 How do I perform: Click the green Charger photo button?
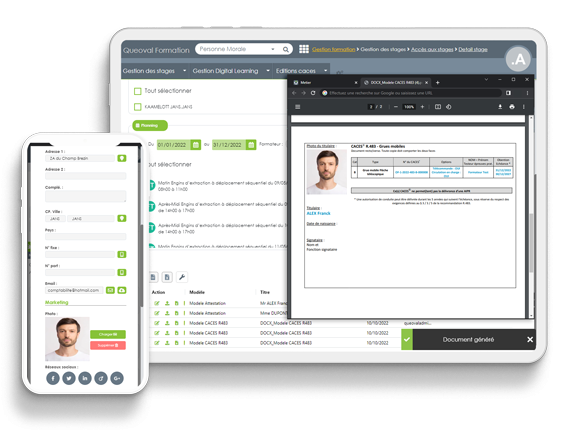[108, 334]
